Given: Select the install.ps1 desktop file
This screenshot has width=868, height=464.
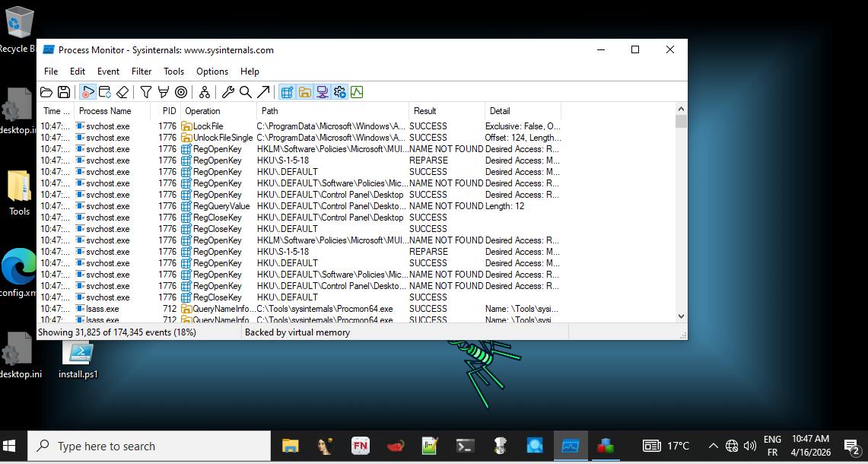Looking at the screenshot, I should pos(78,360).
